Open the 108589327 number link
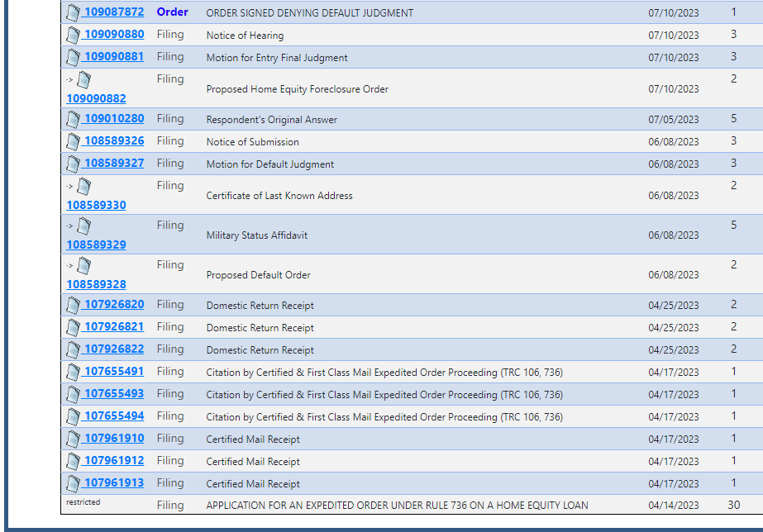 (114, 164)
